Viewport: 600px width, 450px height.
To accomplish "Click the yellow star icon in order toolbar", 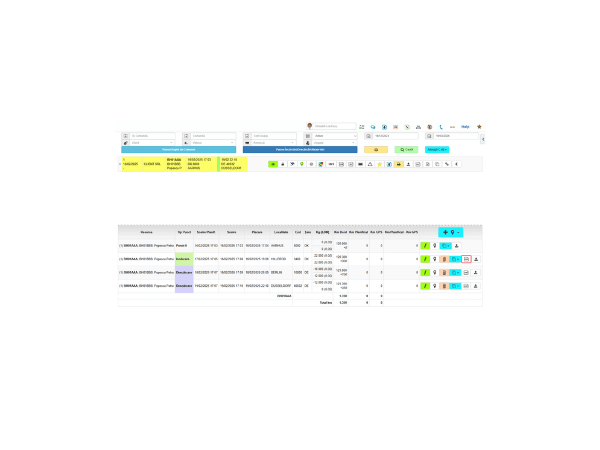I will tap(380, 164).
